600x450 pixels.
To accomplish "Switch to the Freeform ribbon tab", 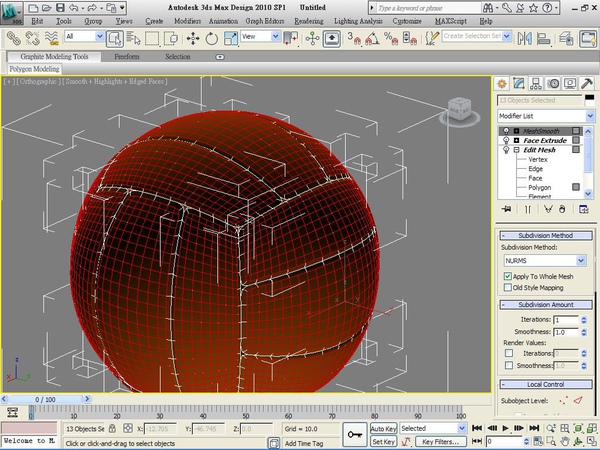I will pos(127,57).
